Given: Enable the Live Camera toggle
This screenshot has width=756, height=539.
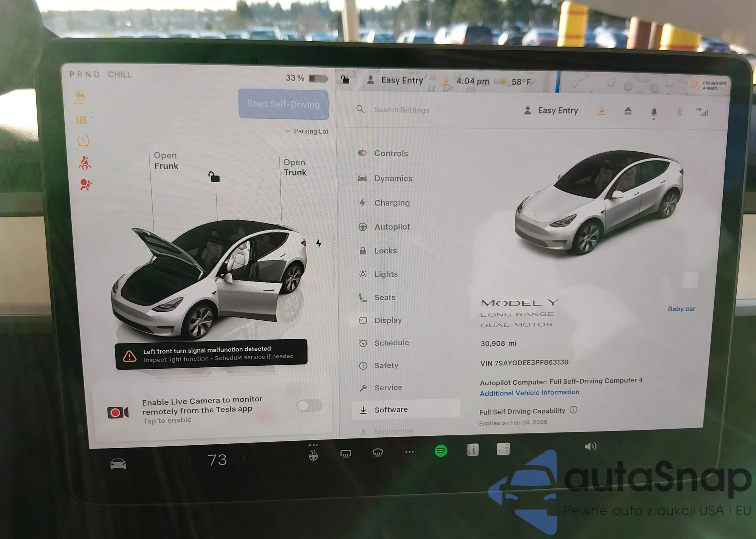Looking at the screenshot, I should click(x=309, y=406).
